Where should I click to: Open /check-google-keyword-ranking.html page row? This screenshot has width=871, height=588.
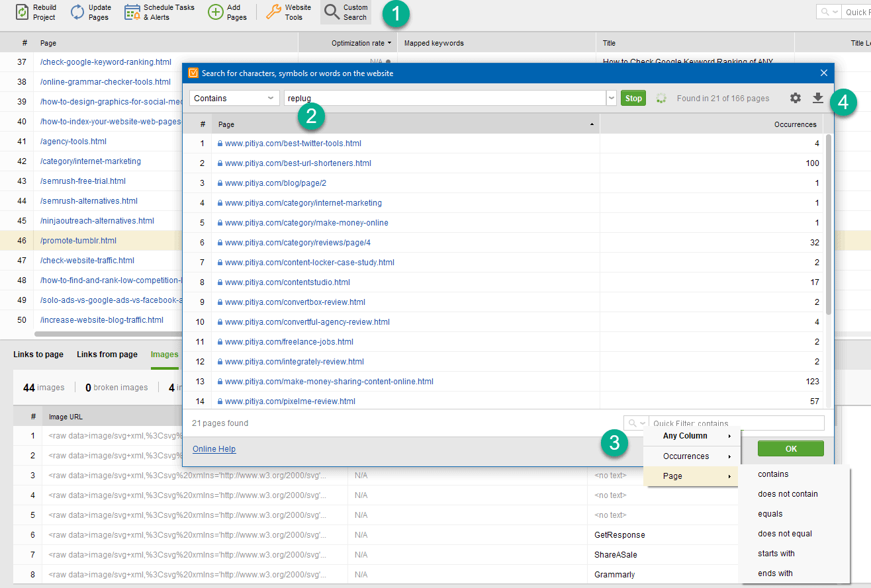click(x=106, y=62)
